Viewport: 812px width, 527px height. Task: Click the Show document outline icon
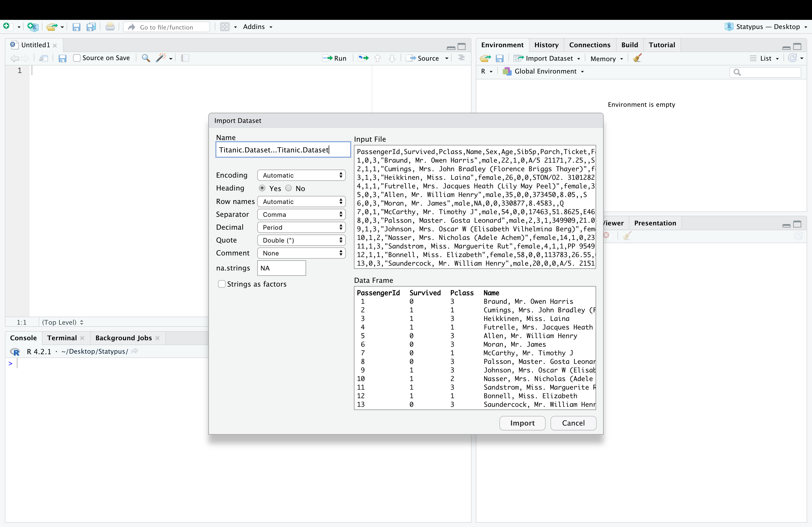461,58
